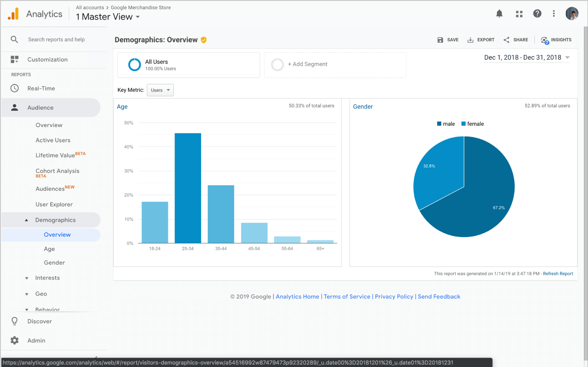Viewport: 588px width, 367px height.
Task: Expand the Interests section
Action: [x=47, y=278]
